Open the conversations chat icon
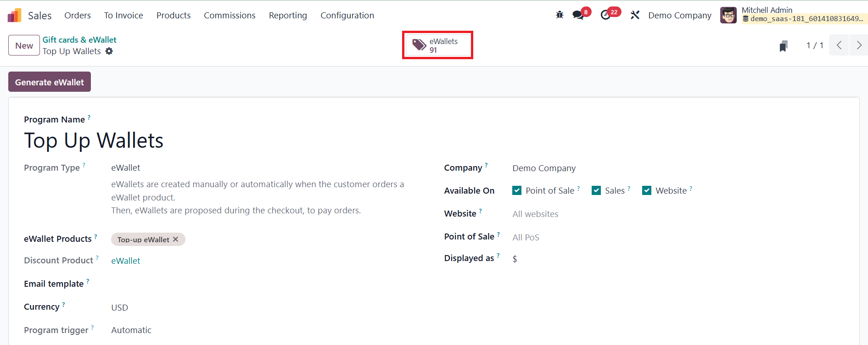Image resolution: width=868 pixels, height=345 pixels. tap(578, 15)
